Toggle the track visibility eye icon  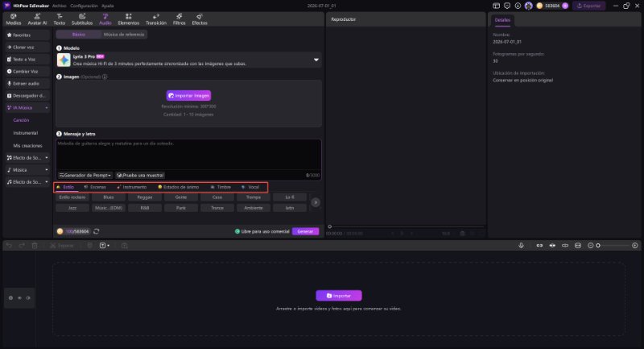click(19, 298)
